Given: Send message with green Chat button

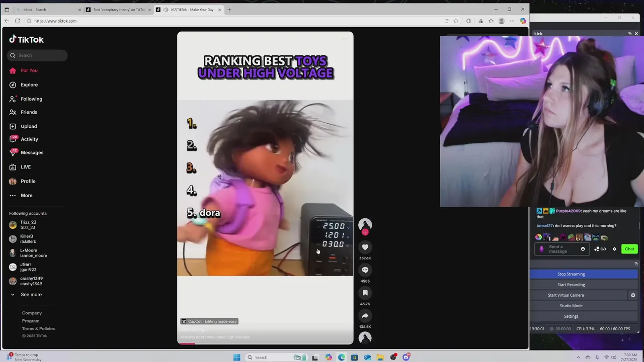Looking at the screenshot, I should (629, 249).
